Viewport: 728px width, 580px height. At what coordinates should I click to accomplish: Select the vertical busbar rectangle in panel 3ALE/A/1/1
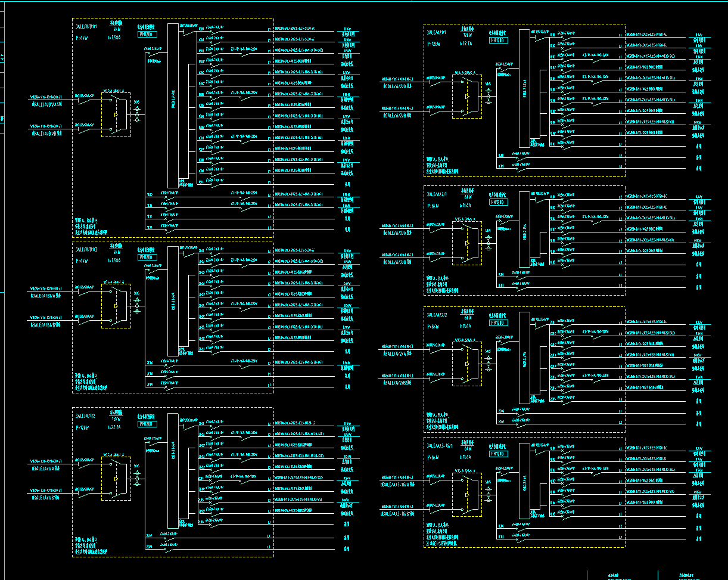tap(524, 88)
